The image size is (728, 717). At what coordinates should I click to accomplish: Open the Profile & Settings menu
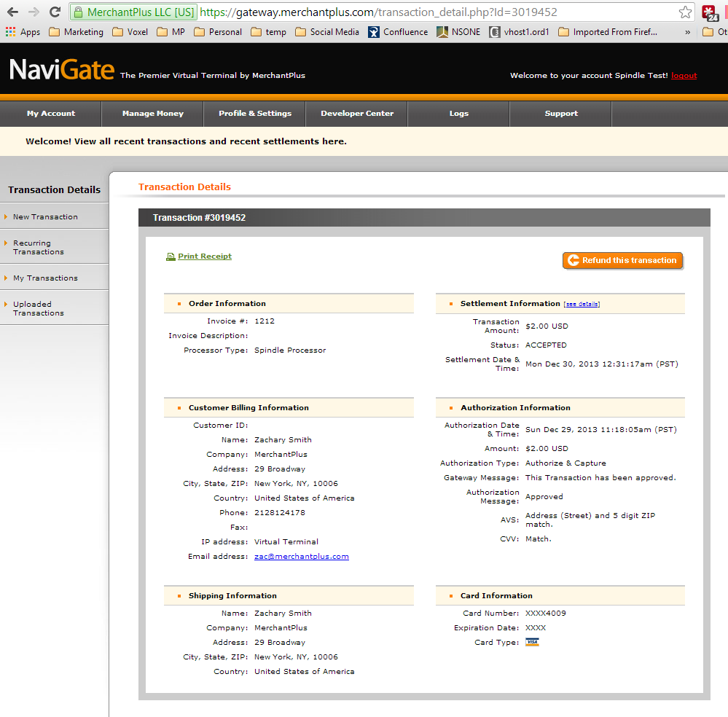[x=255, y=114]
